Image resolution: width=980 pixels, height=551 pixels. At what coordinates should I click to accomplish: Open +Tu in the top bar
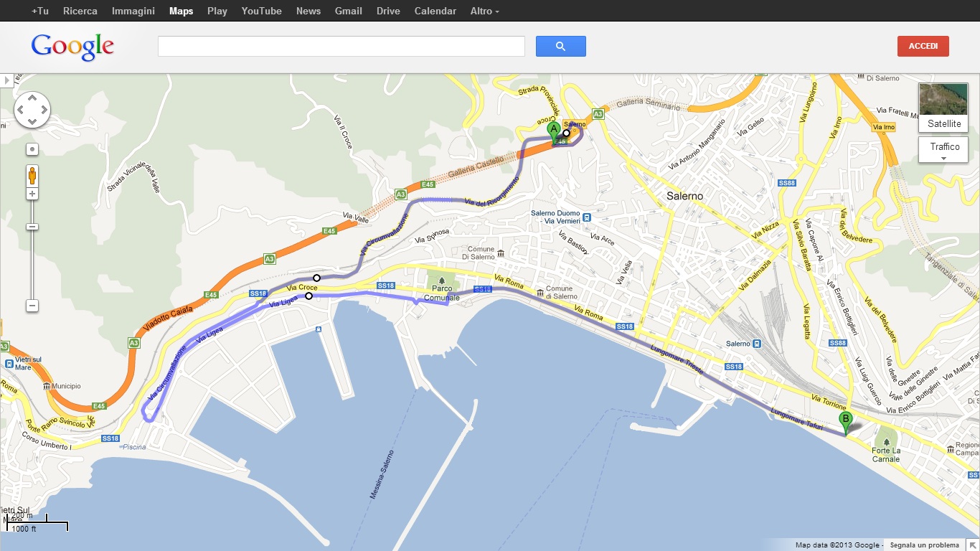(x=40, y=11)
